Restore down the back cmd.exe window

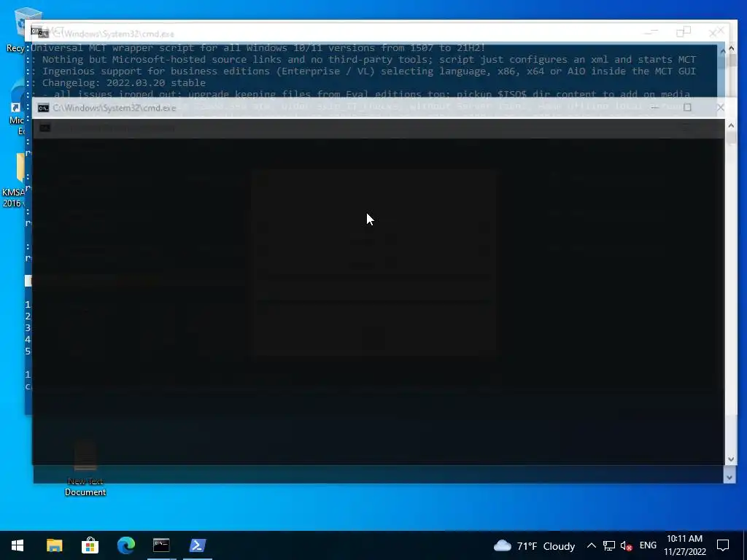coord(683,32)
